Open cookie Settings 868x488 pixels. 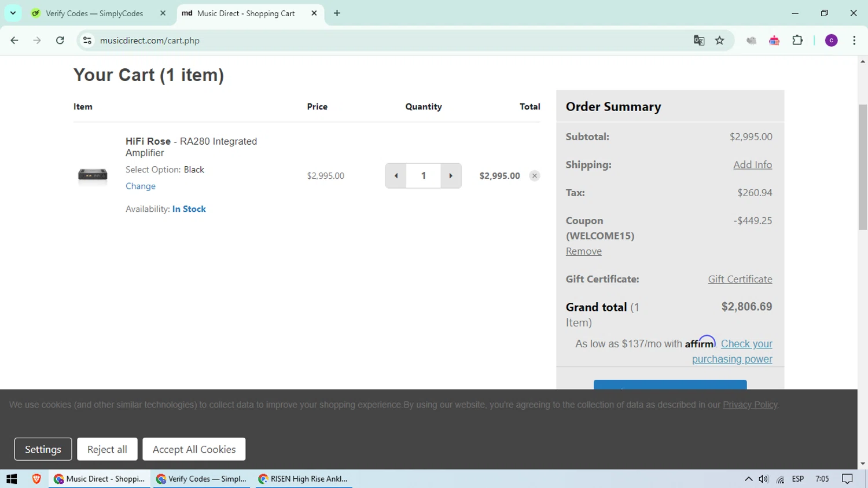point(43,449)
